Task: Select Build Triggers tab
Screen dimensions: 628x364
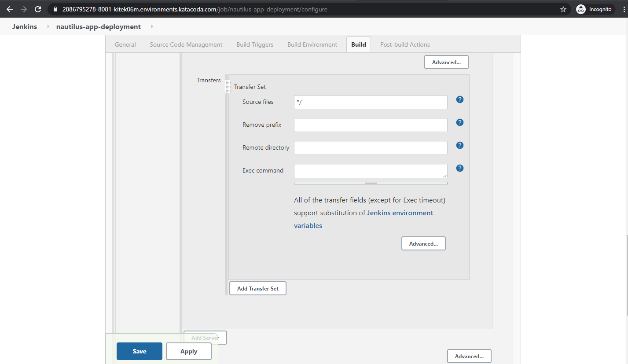Action: (255, 44)
